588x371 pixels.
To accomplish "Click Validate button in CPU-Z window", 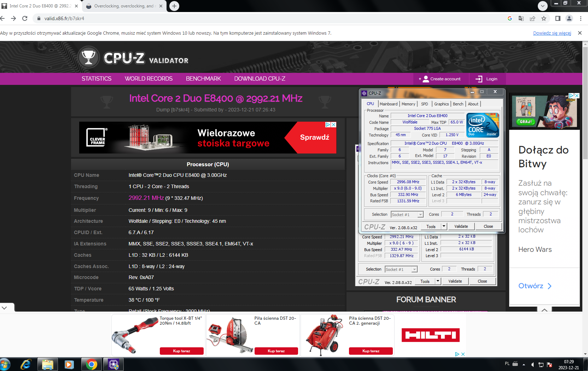I will pyautogui.click(x=461, y=226).
